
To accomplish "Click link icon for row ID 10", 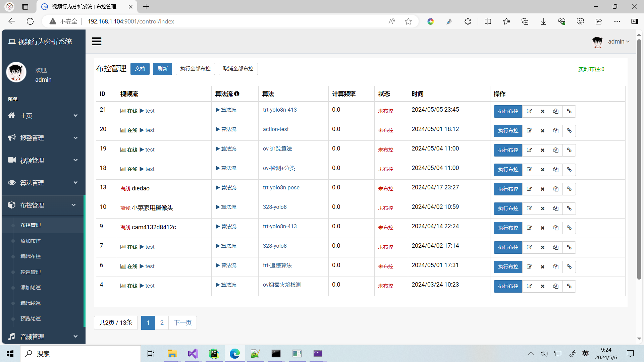I will (569, 208).
